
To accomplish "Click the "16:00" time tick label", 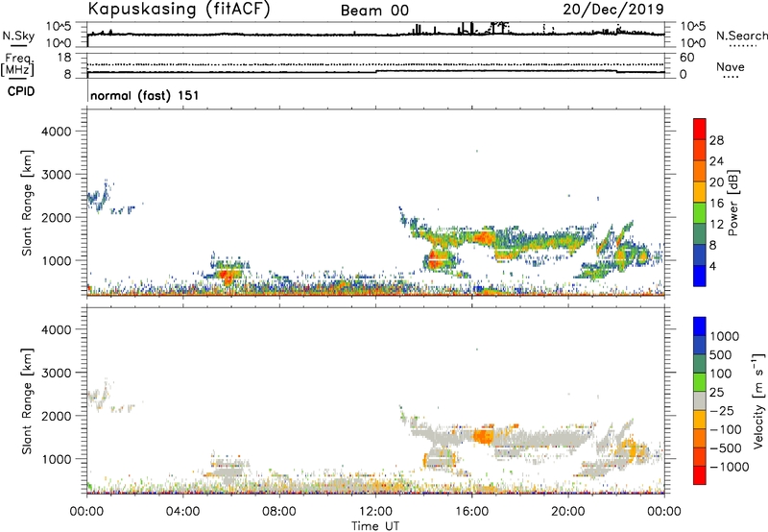I will click(471, 512).
